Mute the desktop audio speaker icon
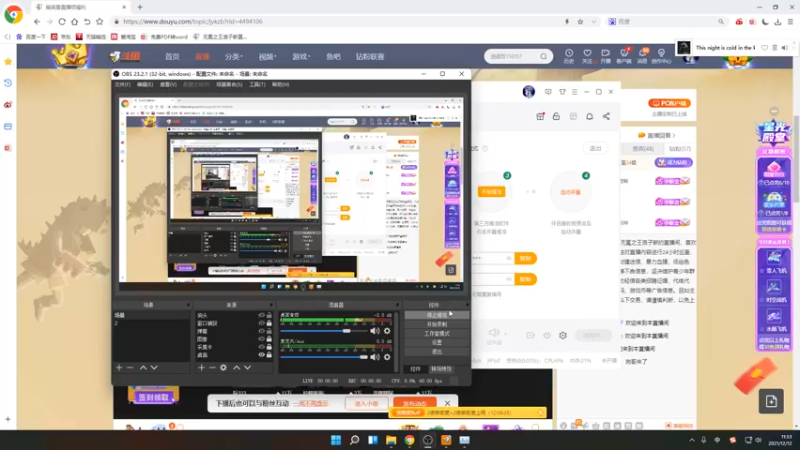Viewport: 800px width, 450px height. 375,331
